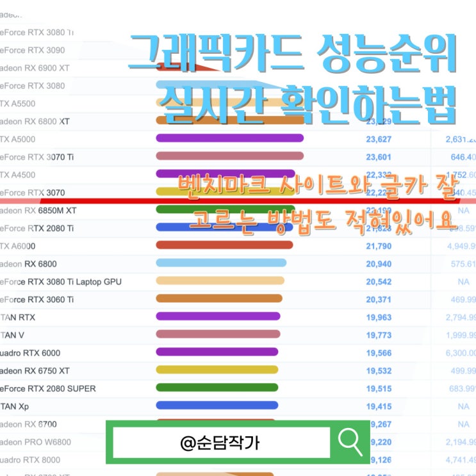This screenshot has height=476, width=476.
Task: Open the GeForce RTX 3070 Ti link
Action: 37,157
